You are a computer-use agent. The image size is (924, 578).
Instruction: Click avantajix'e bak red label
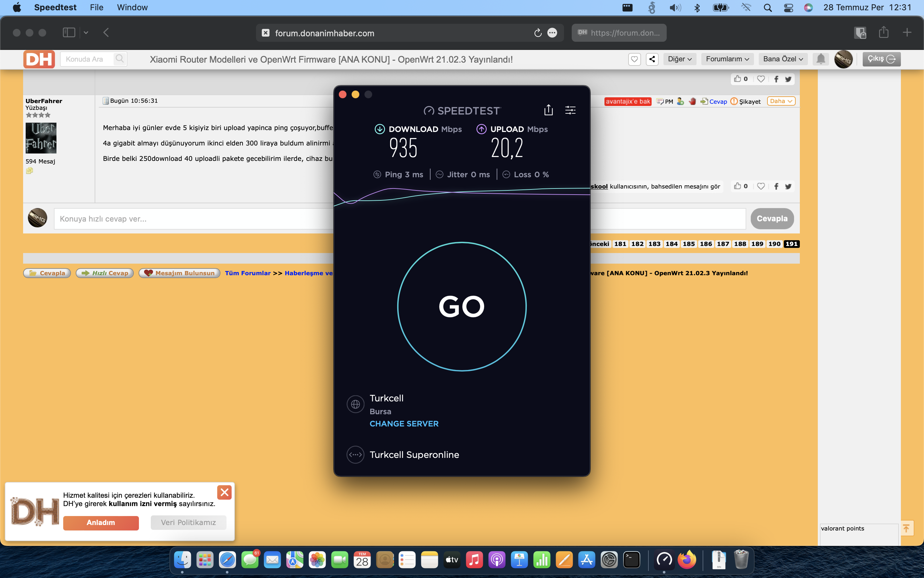click(x=628, y=101)
